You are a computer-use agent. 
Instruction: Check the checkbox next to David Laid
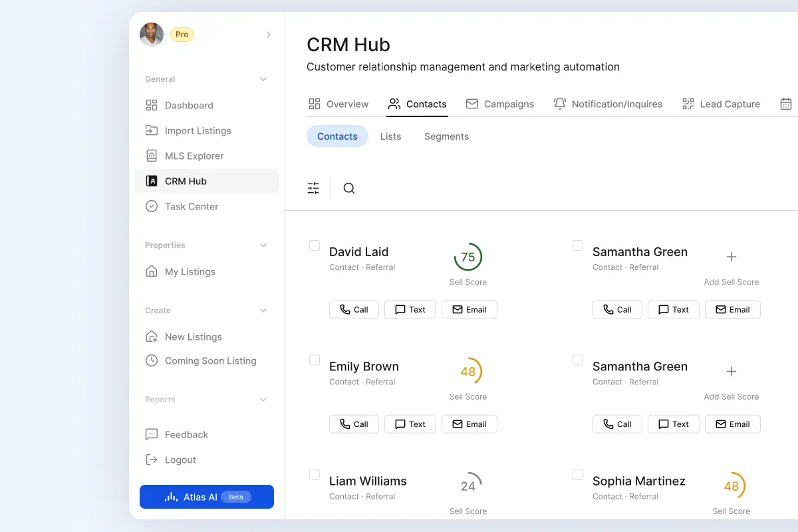pyautogui.click(x=314, y=245)
